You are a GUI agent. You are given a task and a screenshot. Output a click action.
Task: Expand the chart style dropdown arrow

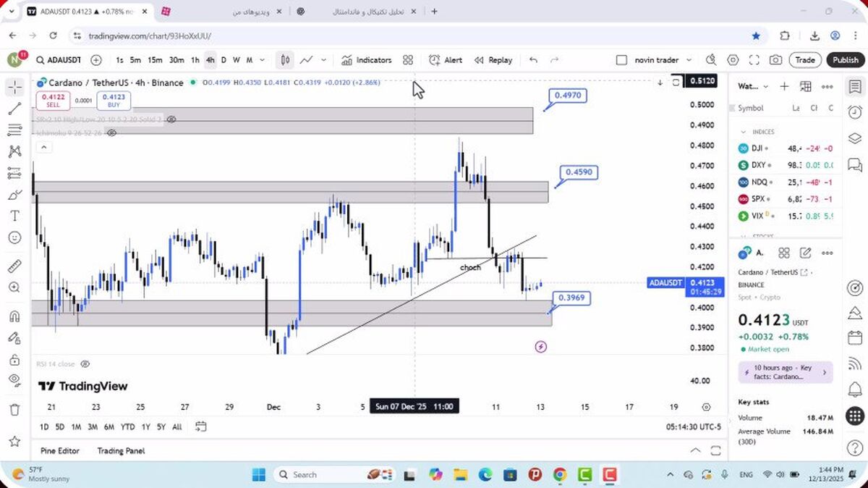323,60
